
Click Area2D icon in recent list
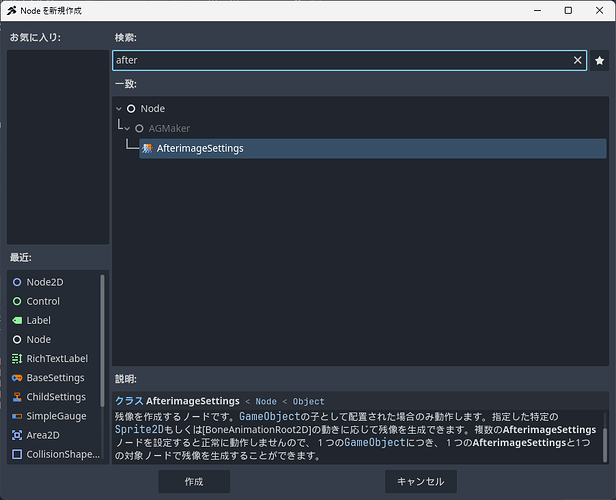pyautogui.click(x=17, y=435)
